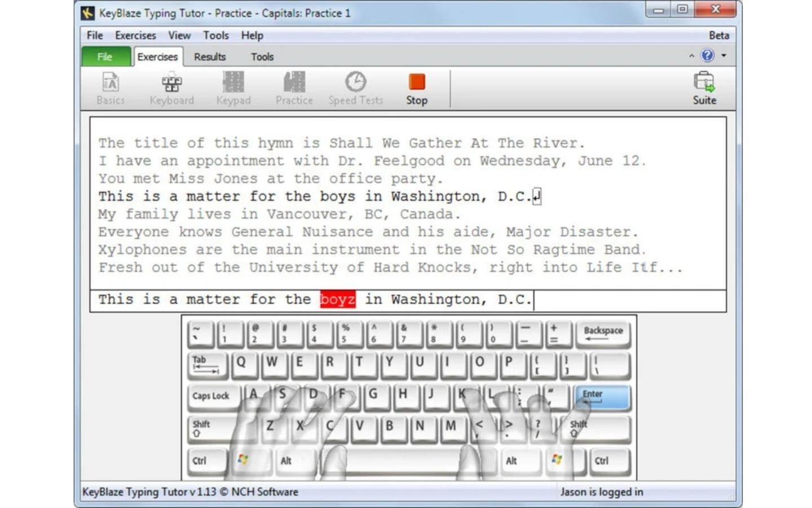This screenshot has width=812, height=508.
Task: Click the left Ctrl key
Action: [x=207, y=461]
